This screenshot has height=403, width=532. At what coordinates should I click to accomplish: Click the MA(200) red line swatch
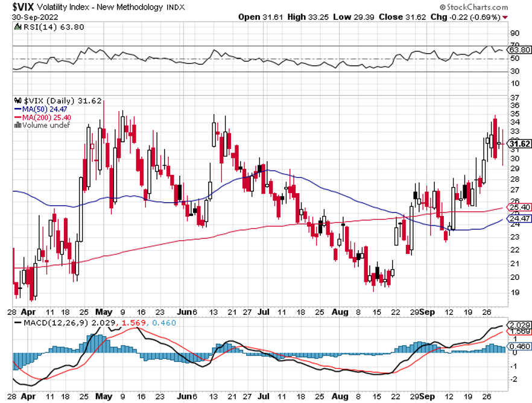point(17,118)
